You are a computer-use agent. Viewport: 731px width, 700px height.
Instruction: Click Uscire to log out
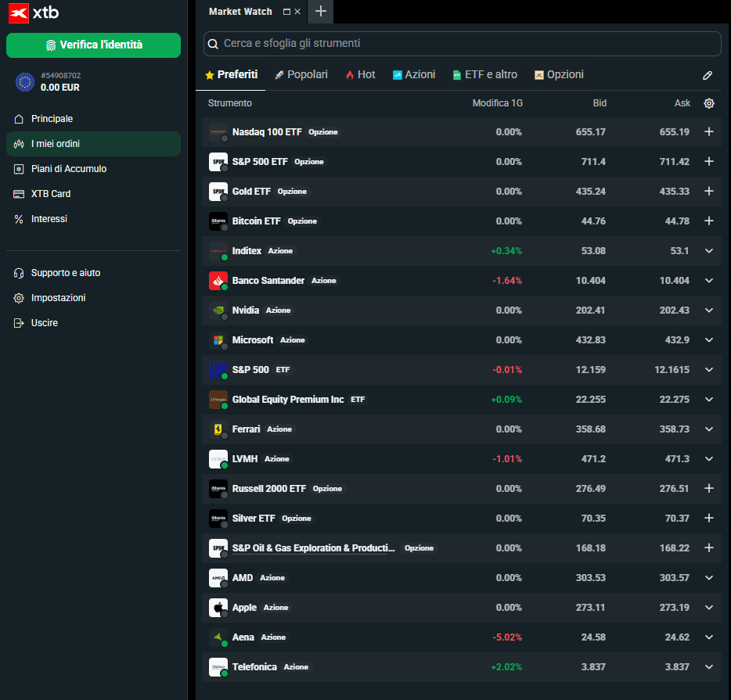pyautogui.click(x=93, y=323)
